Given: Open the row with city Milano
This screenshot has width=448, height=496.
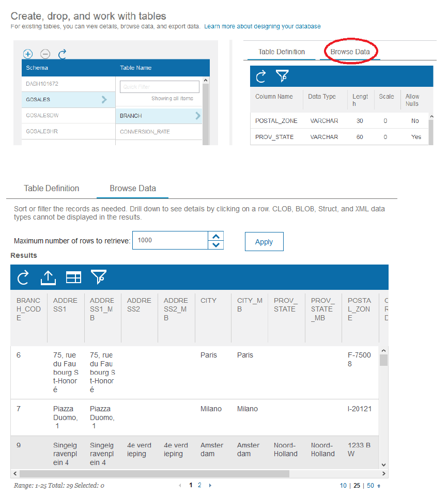Looking at the screenshot, I should (x=195, y=417).
